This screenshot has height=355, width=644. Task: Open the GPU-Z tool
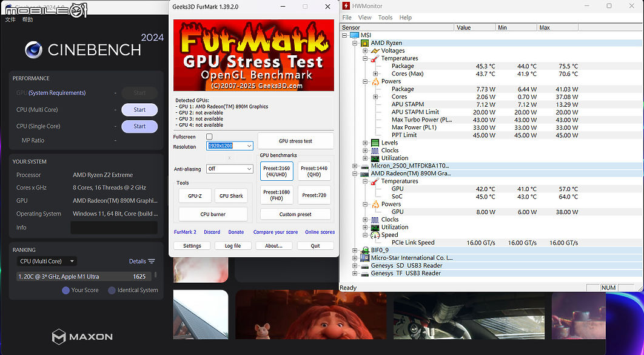click(195, 196)
